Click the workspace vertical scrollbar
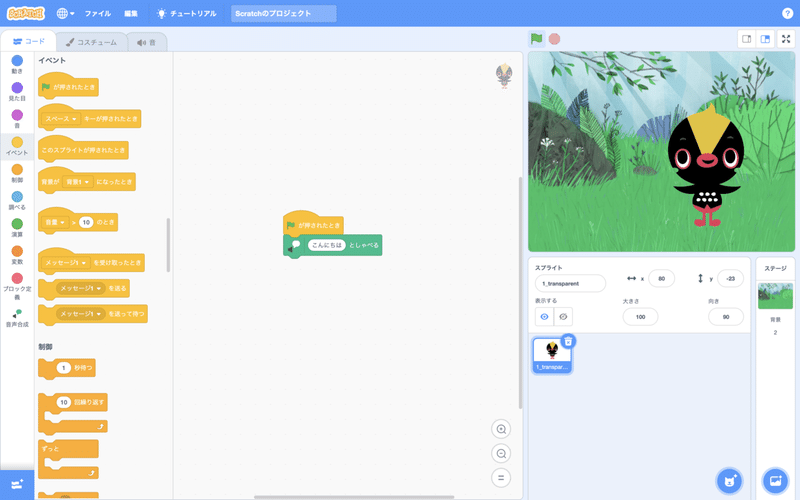Image resolution: width=800 pixels, height=500 pixels. tap(520, 292)
